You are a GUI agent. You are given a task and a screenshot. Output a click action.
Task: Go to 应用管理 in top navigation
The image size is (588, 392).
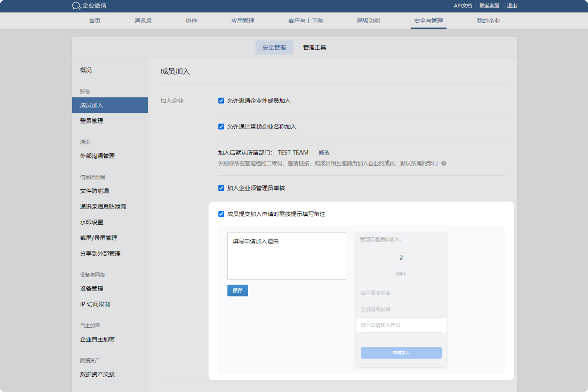243,21
